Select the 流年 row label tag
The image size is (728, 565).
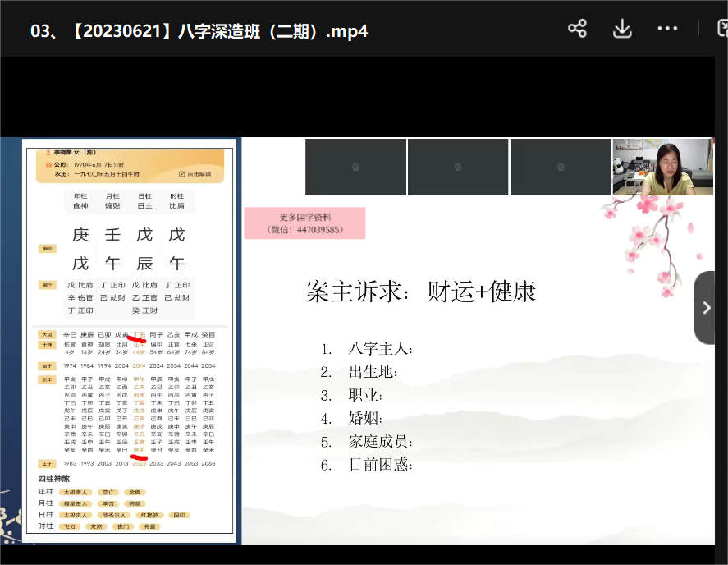pyautogui.click(x=47, y=379)
